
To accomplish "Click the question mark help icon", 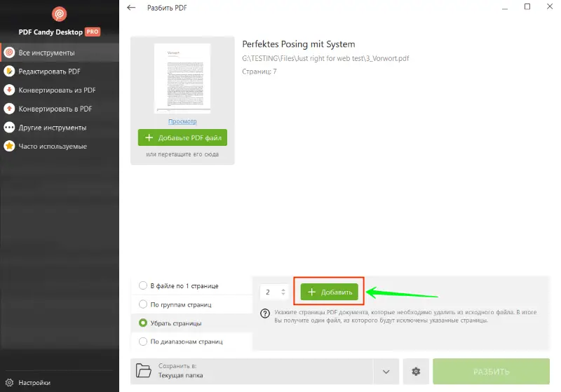I will coord(265,313).
